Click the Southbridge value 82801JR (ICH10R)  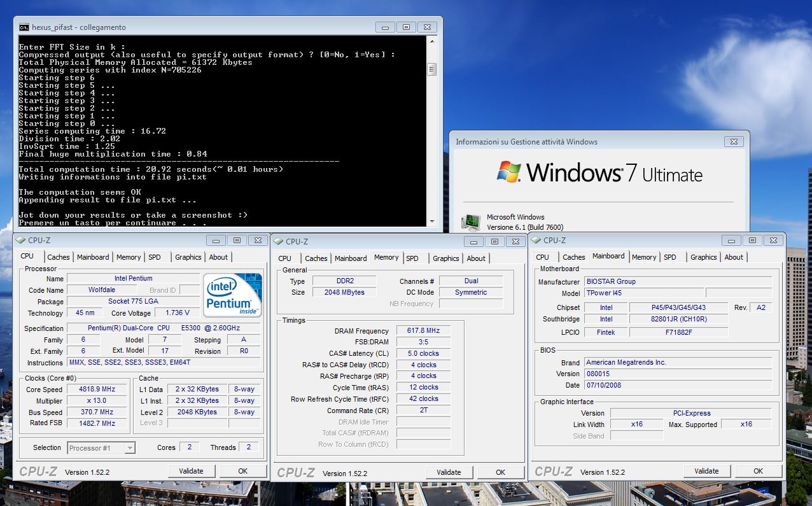pyautogui.click(x=678, y=320)
